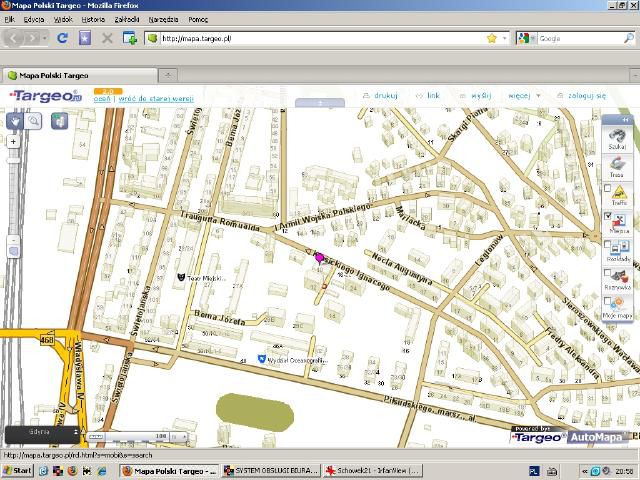Screen dimensions: 640x480
Task: Collapse the right side panel arrows
Action: coord(625,120)
